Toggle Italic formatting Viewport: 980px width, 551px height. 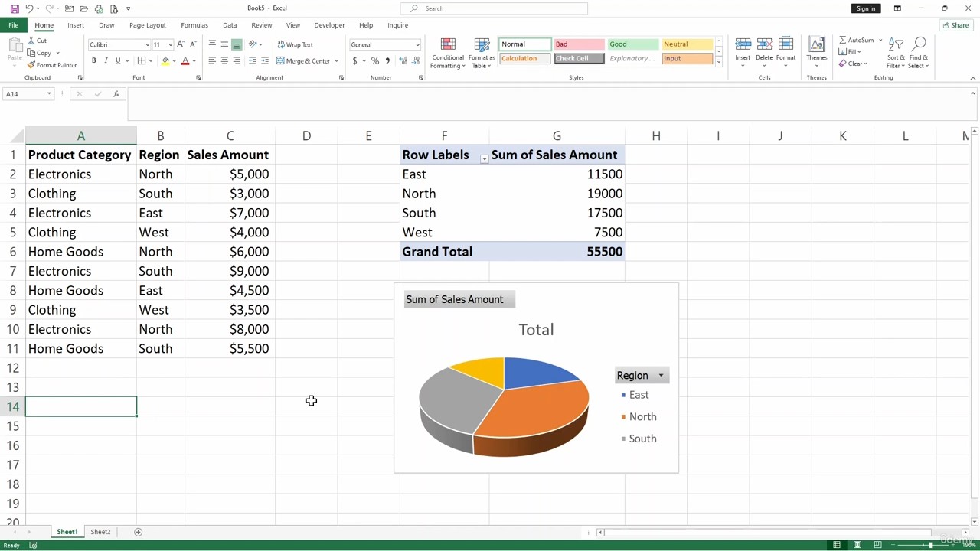point(106,60)
